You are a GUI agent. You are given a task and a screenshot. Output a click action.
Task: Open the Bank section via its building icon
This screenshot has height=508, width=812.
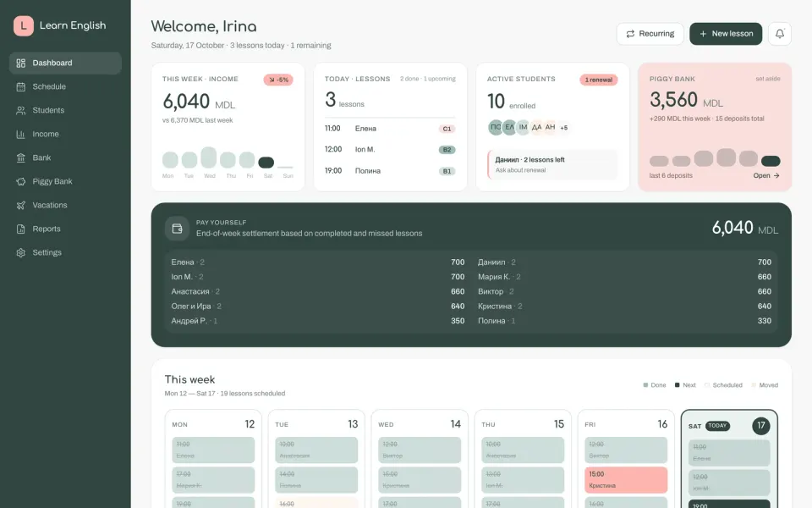point(20,157)
